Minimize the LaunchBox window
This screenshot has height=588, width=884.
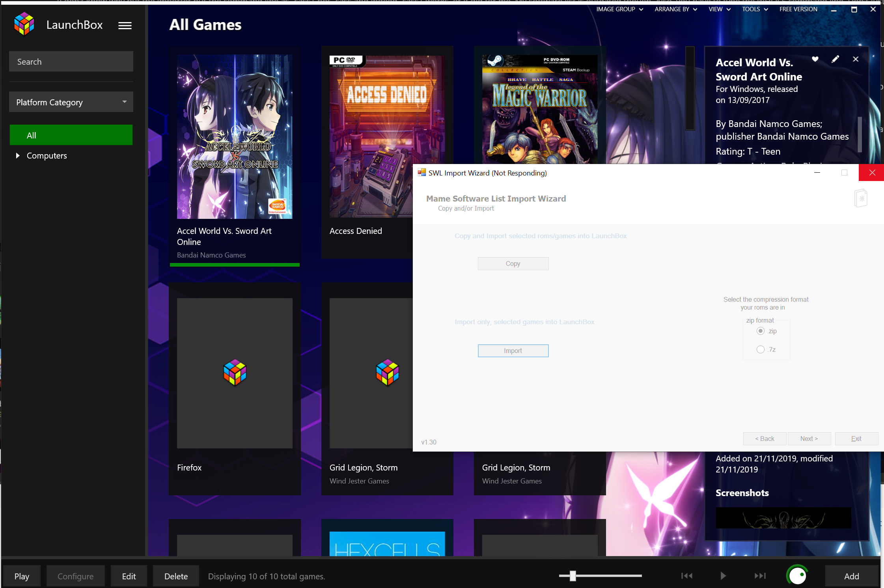coord(834,9)
